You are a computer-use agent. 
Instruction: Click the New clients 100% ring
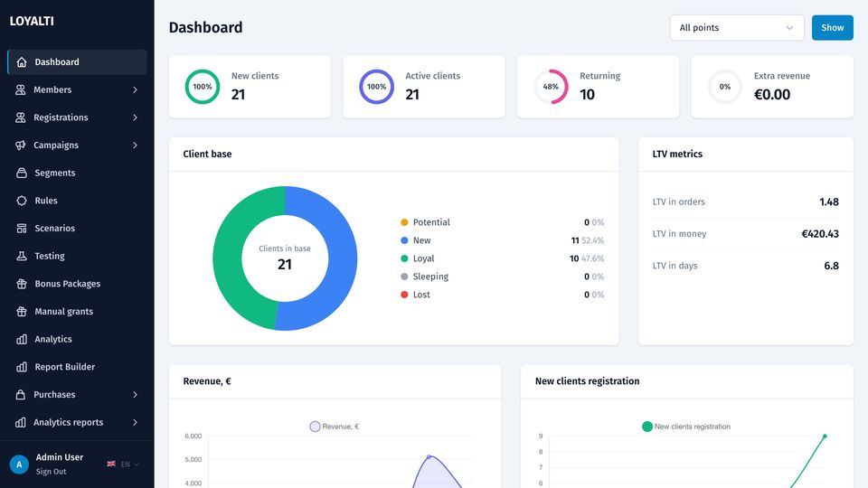[x=202, y=87]
